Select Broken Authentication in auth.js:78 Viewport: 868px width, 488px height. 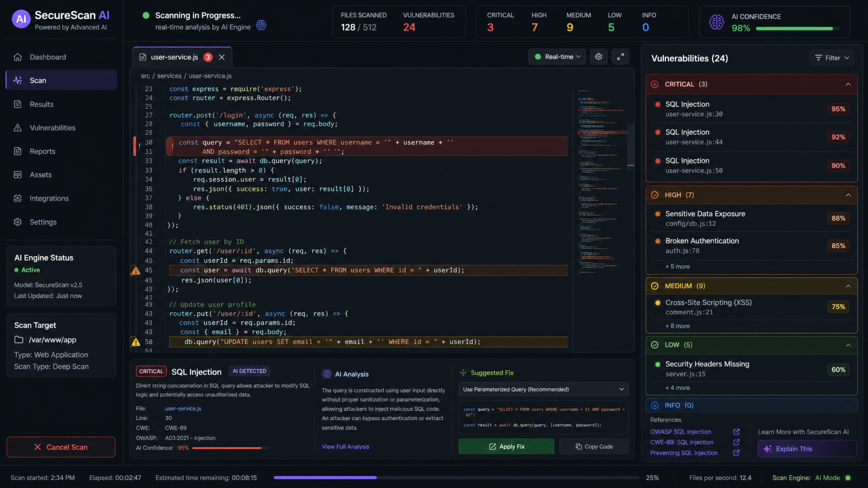pyautogui.click(x=751, y=246)
